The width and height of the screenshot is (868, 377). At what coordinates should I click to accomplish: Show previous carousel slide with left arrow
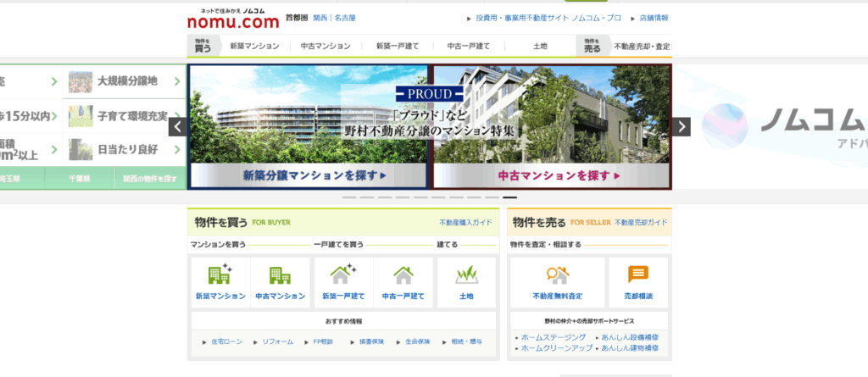pyautogui.click(x=177, y=127)
